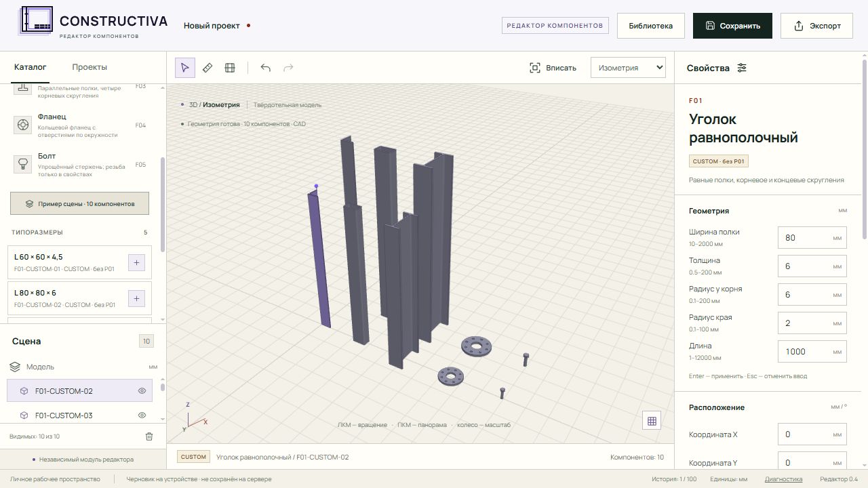Open the Изометрия view dropdown
The height and width of the screenshot is (488, 868).
pos(628,68)
